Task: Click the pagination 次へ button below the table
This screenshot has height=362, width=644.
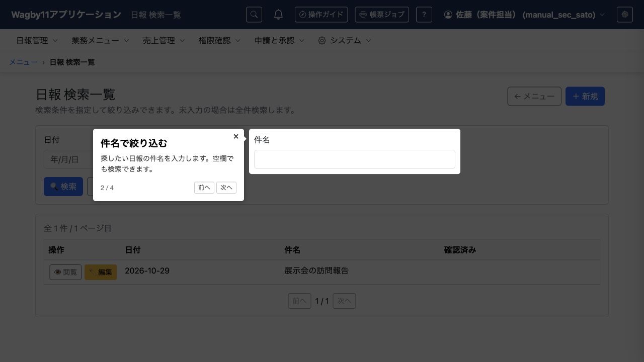Action: [344, 301]
